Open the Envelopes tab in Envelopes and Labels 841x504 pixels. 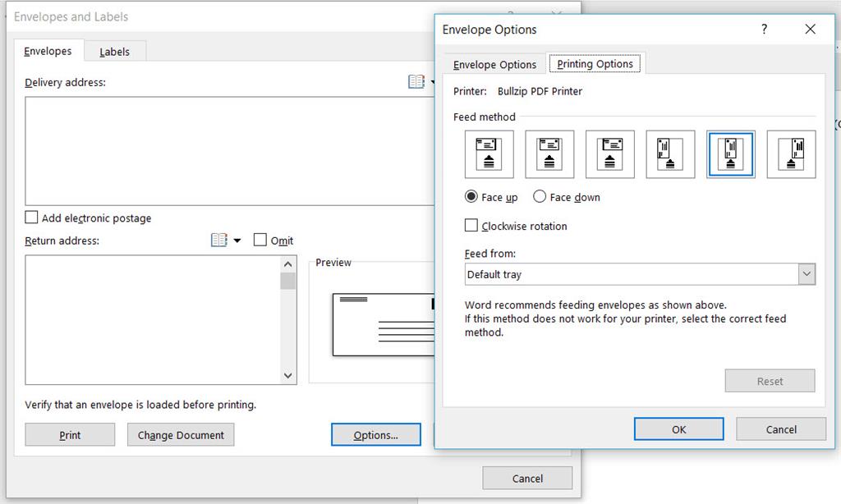pyautogui.click(x=48, y=51)
